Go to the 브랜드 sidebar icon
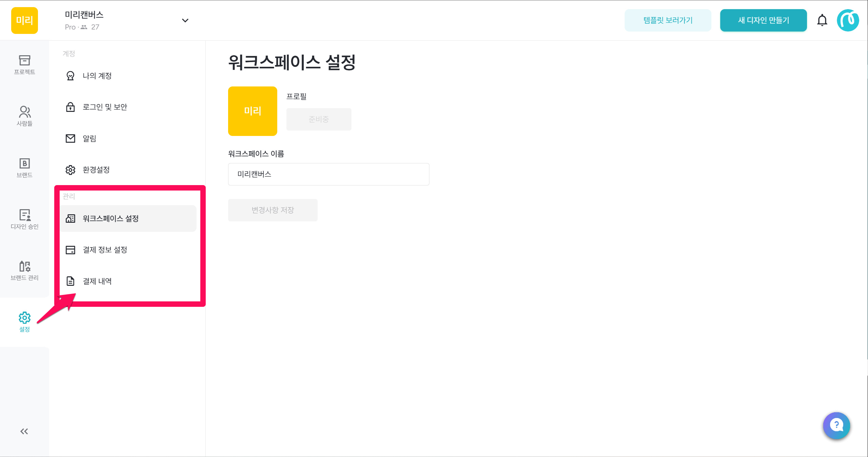The image size is (868, 457). click(24, 167)
